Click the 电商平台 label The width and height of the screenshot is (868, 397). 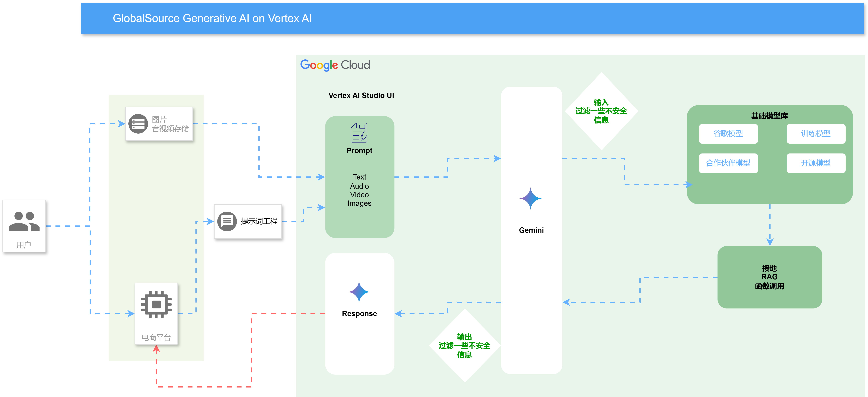156,337
